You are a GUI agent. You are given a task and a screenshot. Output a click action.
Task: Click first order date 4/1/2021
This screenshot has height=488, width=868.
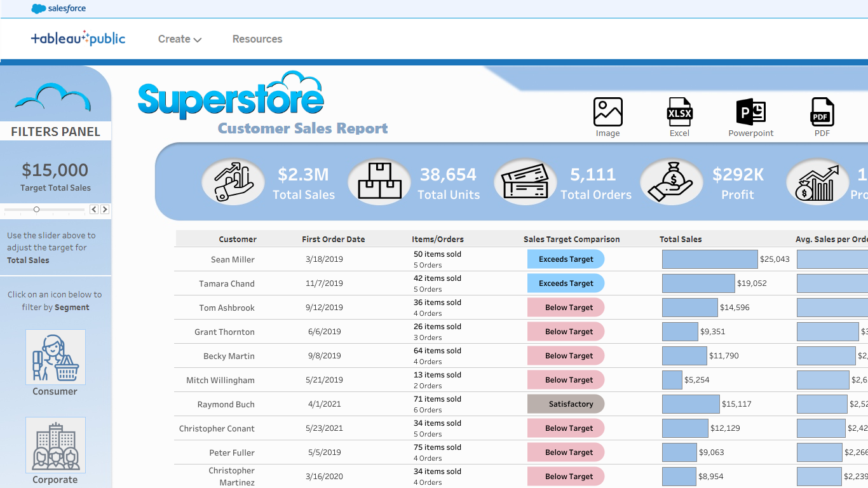[x=324, y=404]
